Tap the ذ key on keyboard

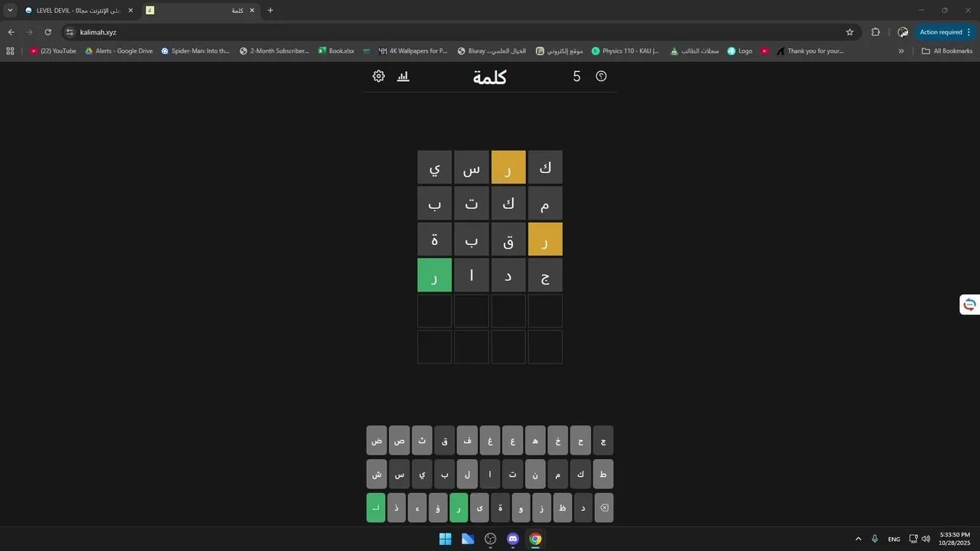397,507
